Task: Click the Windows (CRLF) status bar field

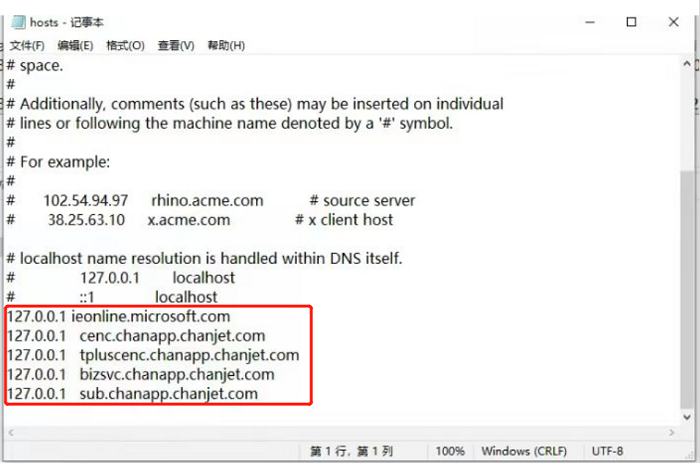Action: 524,451
